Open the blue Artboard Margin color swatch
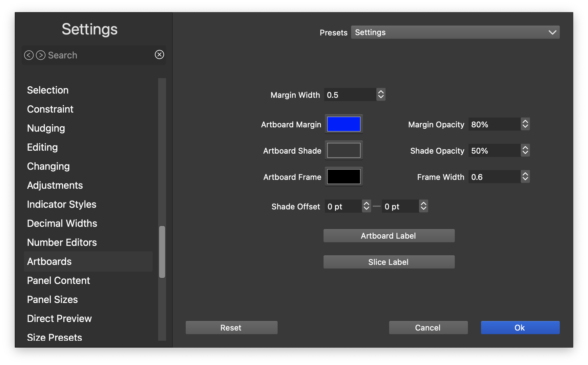The height and width of the screenshot is (365, 588). pyautogui.click(x=344, y=124)
